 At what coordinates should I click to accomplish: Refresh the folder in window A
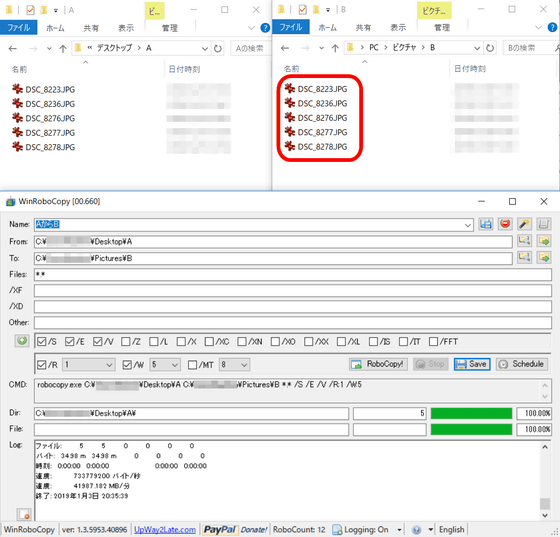pos(218,48)
